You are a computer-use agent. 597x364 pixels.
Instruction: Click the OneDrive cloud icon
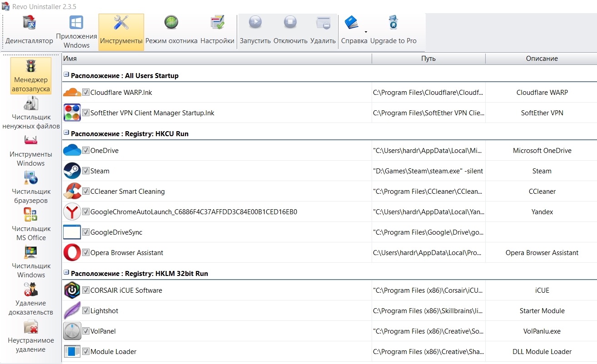click(x=72, y=150)
